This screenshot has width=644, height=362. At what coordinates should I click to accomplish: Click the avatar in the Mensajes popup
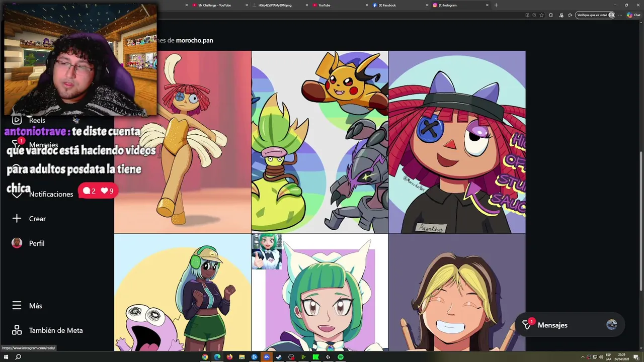tap(612, 325)
